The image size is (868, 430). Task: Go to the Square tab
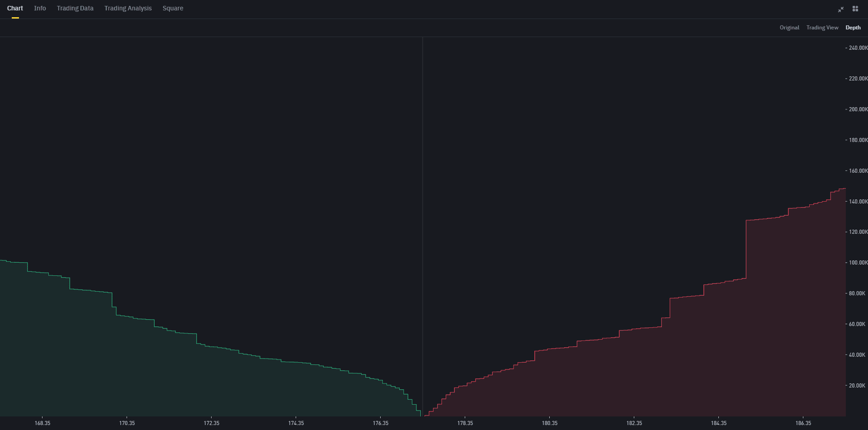[173, 8]
